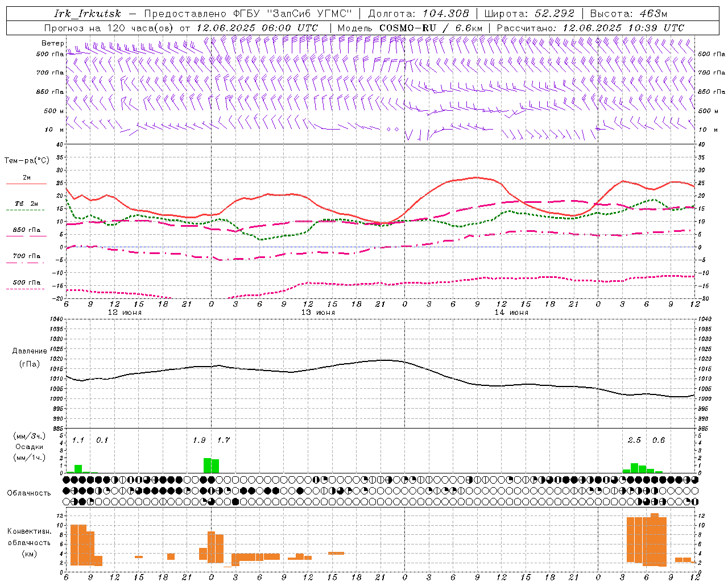The width and height of the screenshot is (728, 582).
Task: Click the (мм/1ч.) hourly precipitation unit label
Action: click(30, 458)
